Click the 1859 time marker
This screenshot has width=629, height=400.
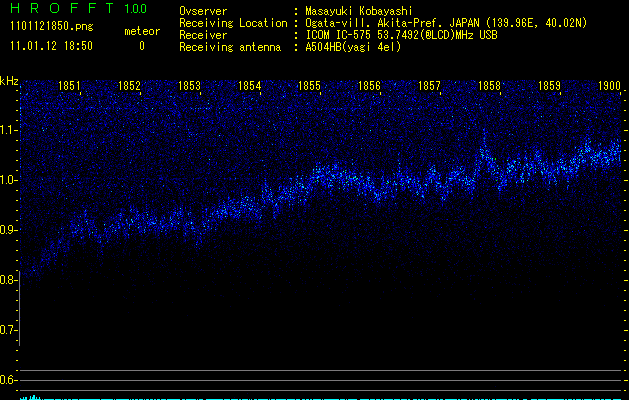click(549, 86)
